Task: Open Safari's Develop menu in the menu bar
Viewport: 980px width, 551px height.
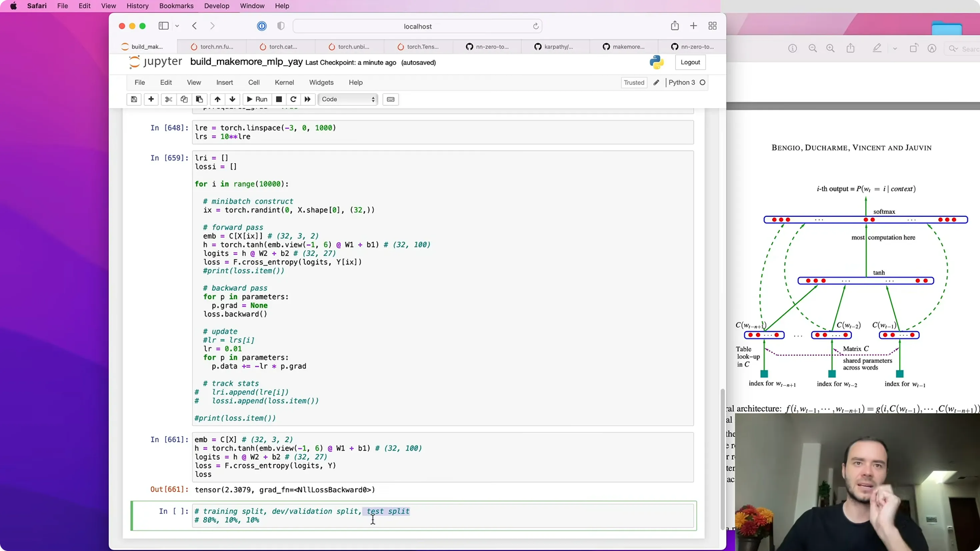Action: point(216,6)
